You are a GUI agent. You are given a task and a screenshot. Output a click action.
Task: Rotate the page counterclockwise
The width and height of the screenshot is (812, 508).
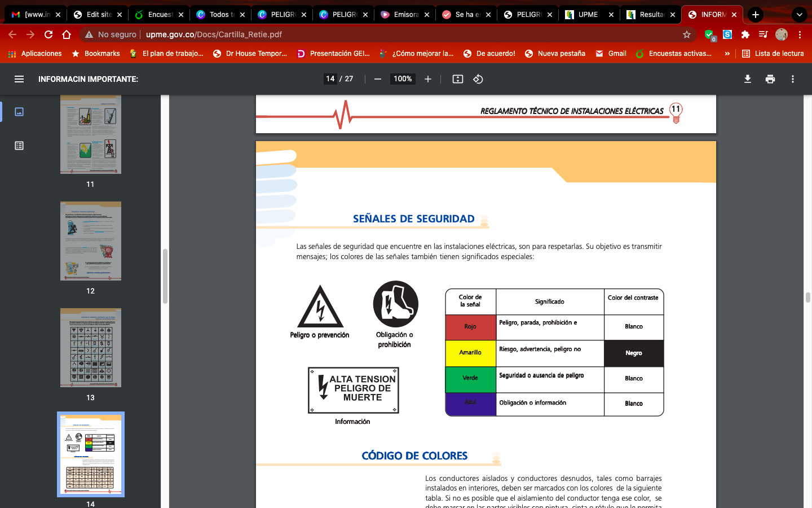pos(478,79)
